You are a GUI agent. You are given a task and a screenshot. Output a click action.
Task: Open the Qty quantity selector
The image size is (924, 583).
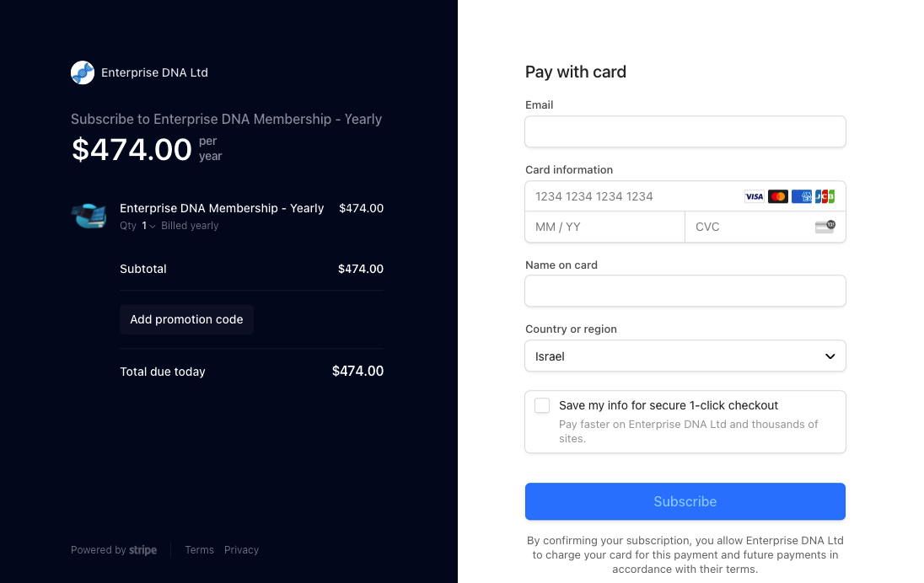(148, 226)
